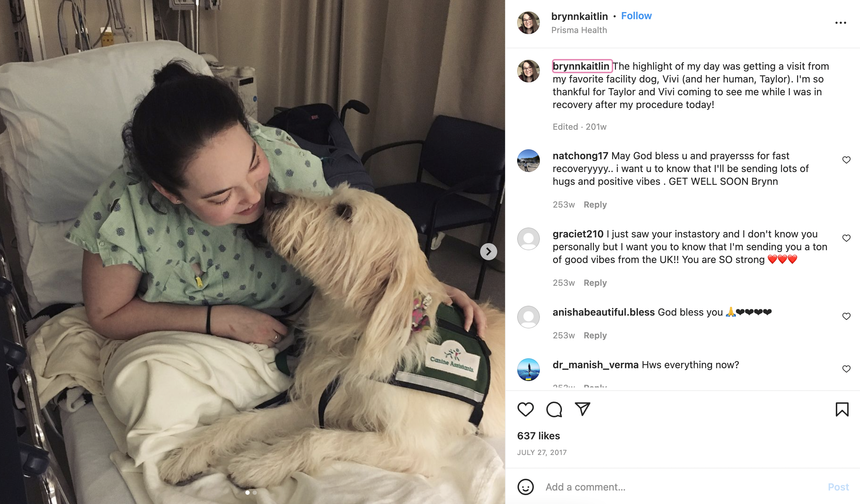
Task: View the 637 likes list
Action: pyautogui.click(x=538, y=436)
